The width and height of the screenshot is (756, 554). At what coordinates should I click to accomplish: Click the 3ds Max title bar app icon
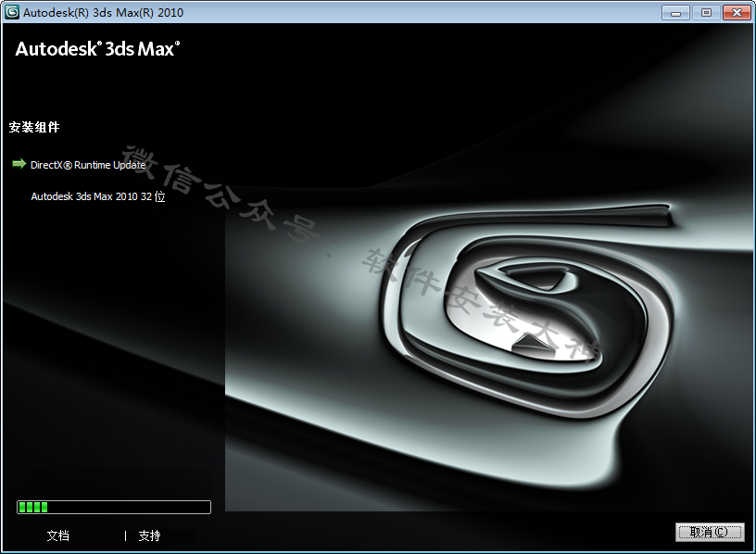click(11, 12)
